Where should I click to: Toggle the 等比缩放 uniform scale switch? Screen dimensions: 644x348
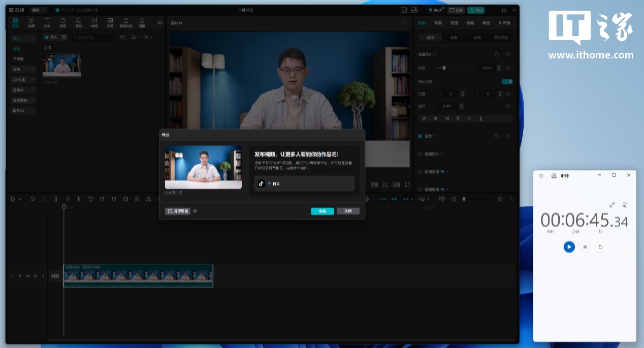click(x=507, y=82)
